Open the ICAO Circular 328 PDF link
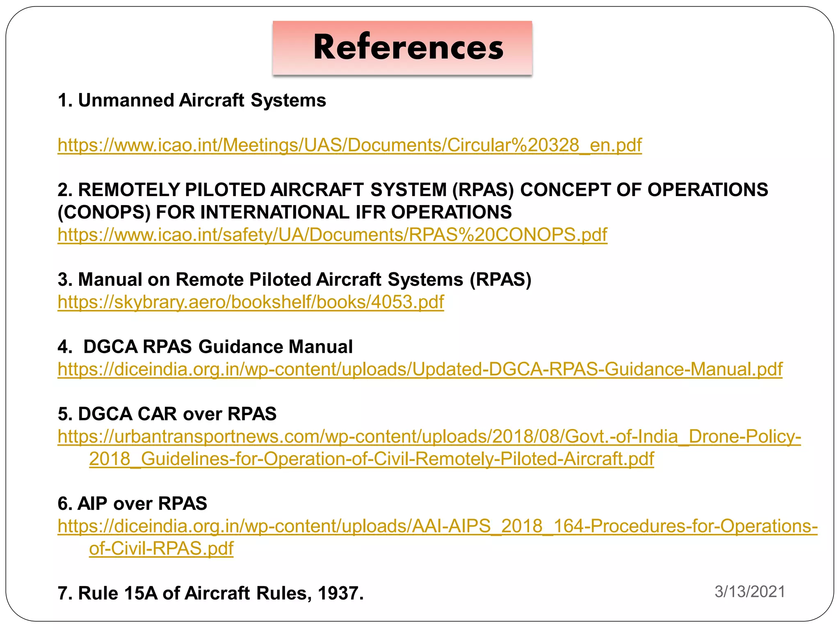The image size is (840, 630). point(349,145)
